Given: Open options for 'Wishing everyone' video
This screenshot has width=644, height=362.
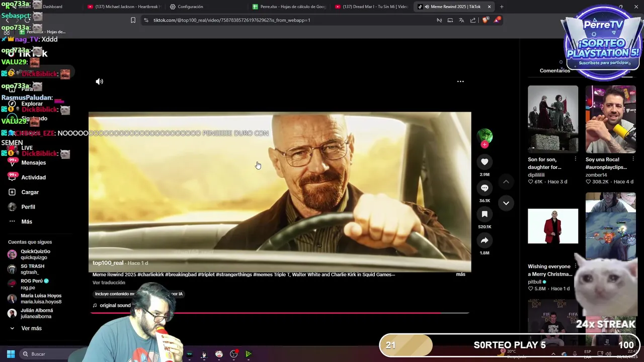Looking at the screenshot, I should [x=576, y=266].
